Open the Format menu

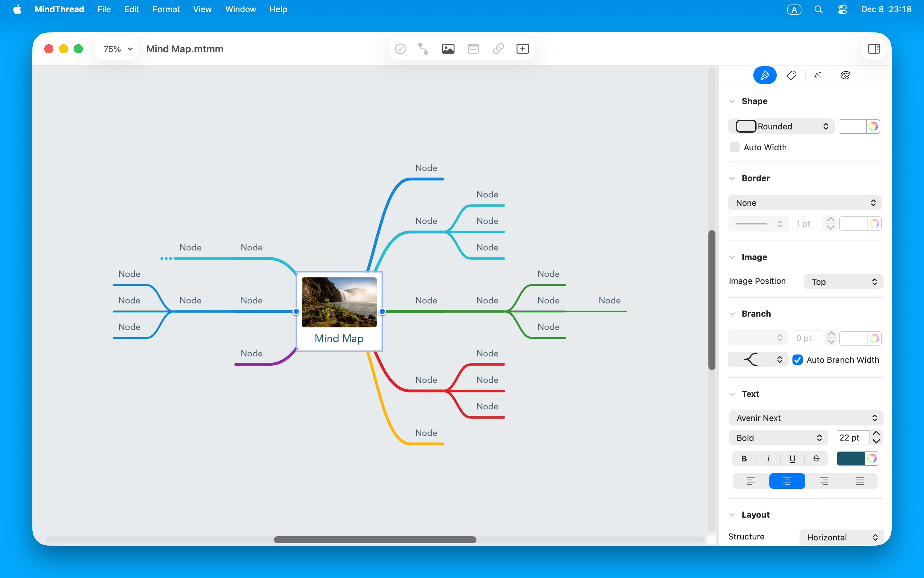point(166,10)
